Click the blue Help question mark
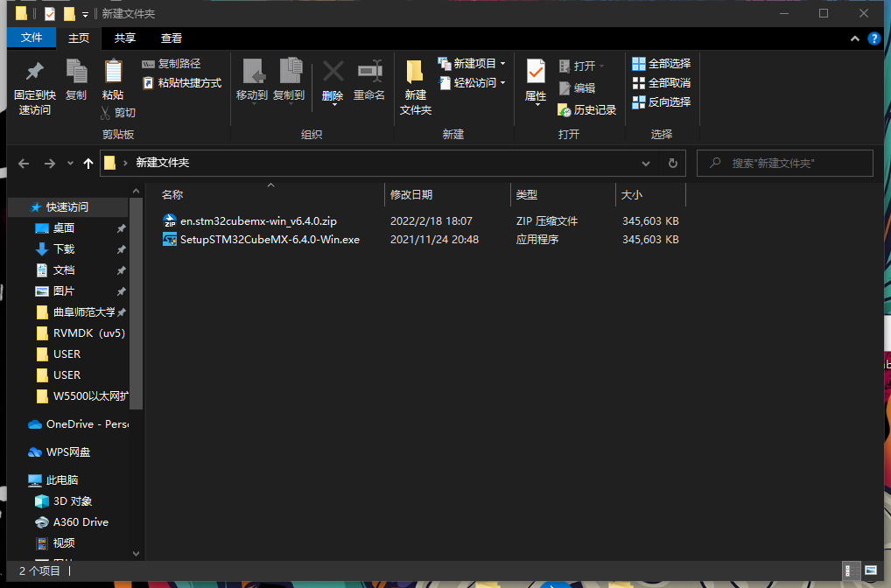 click(874, 38)
